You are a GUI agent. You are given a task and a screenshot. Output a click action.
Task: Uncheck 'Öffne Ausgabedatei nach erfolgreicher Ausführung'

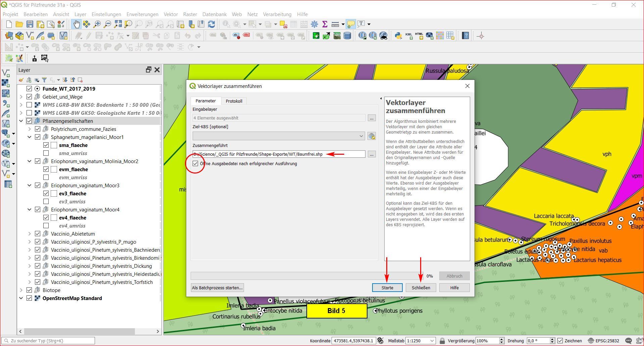pos(195,164)
